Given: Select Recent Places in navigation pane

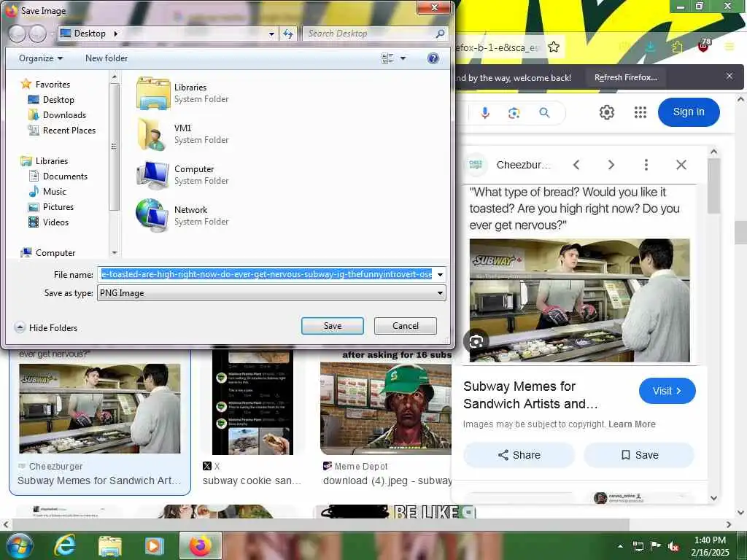Looking at the screenshot, I should 69,130.
